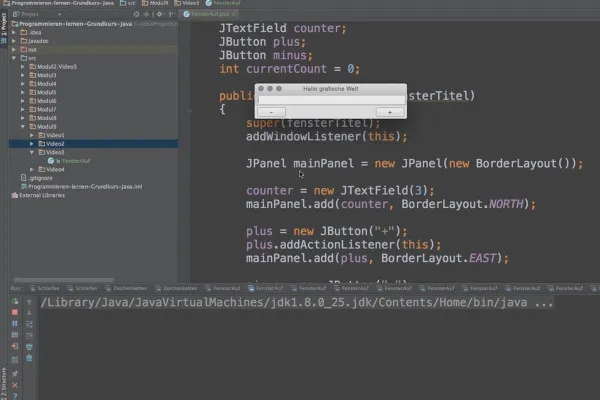Click the highlighted FensterAuf run tab
Screen dimensions: 600x400
pyautogui.click(x=266, y=288)
